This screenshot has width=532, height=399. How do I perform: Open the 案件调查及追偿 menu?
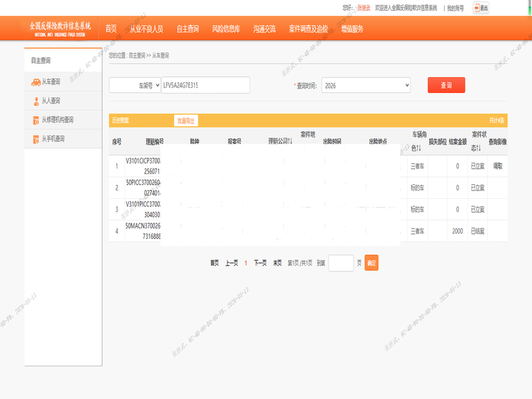point(309,29)
